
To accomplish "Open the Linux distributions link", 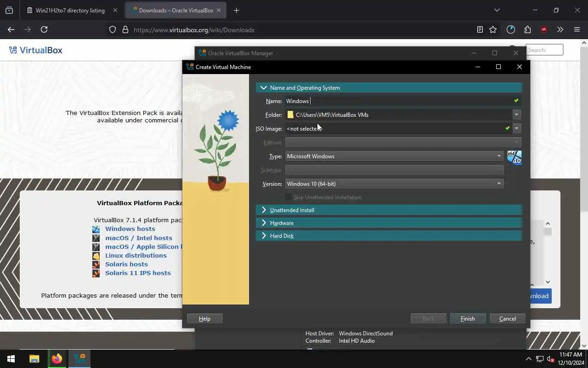I will (x=136, y=255).
